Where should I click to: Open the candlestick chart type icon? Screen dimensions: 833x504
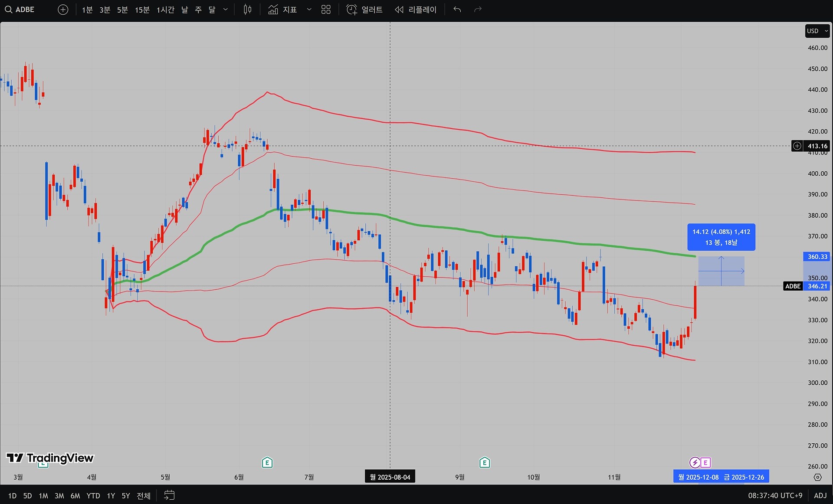(x=247, y=10)
